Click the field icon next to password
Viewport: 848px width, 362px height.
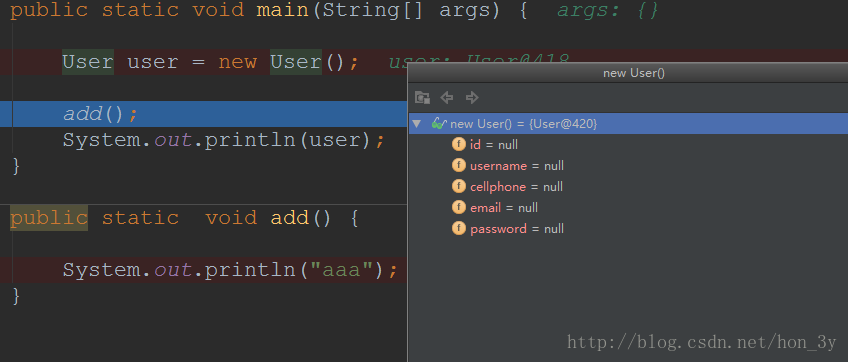tap(459, 229)
